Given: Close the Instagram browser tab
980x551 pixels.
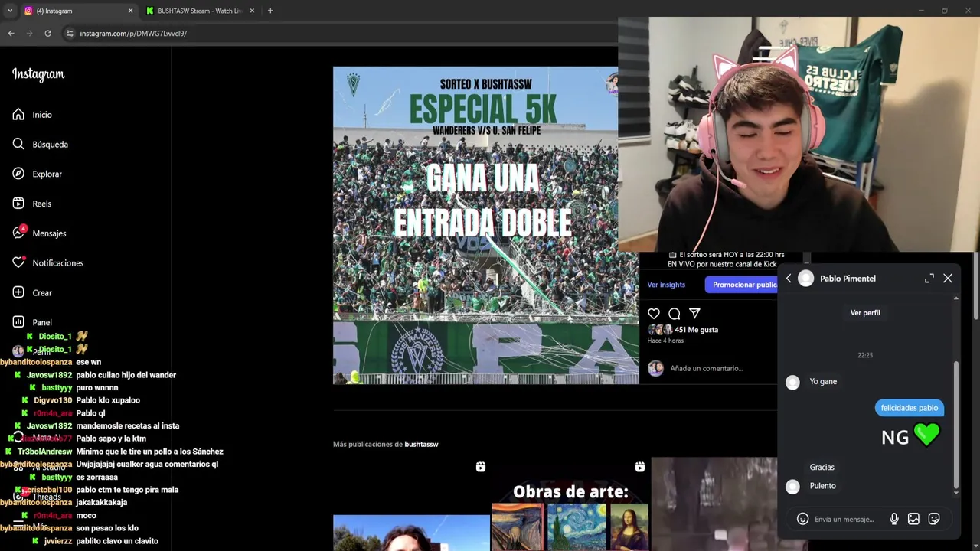Looking at the screenshot, I should point(130,11).
